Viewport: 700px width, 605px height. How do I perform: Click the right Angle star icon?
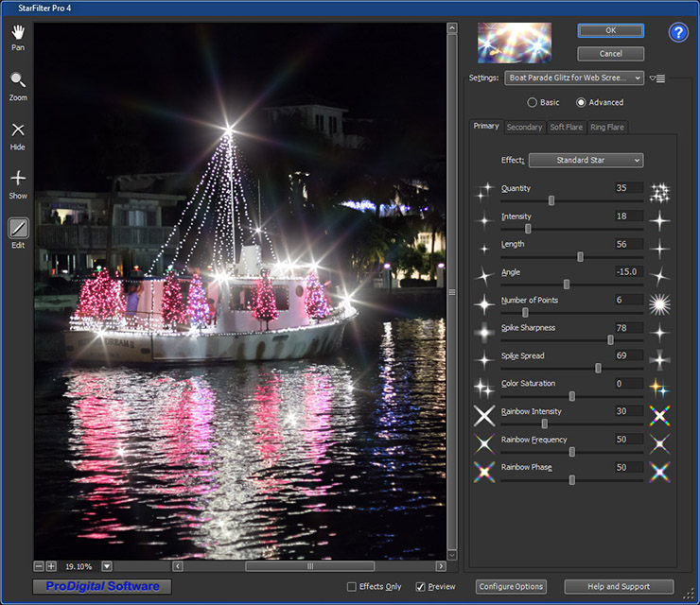coord(659,277)
